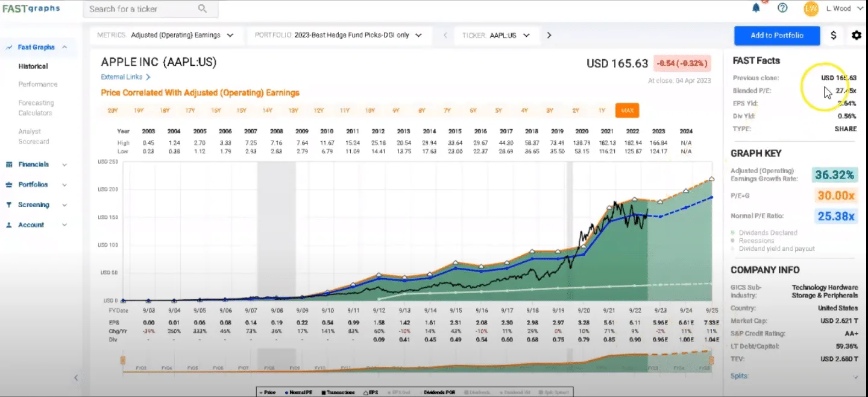Go to previous ticker arrow
The height and width of the screenshot is (397, 868).
(x=445, y=35)
